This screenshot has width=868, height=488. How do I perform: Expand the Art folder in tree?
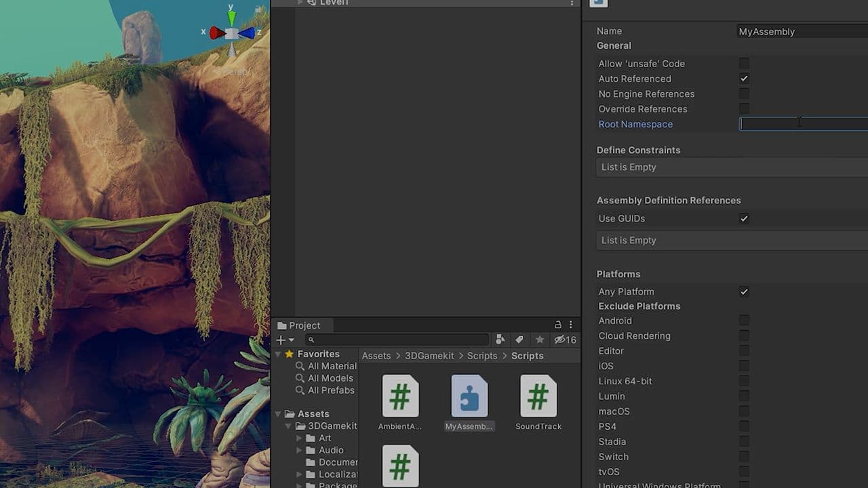click(x=300, y=438)
